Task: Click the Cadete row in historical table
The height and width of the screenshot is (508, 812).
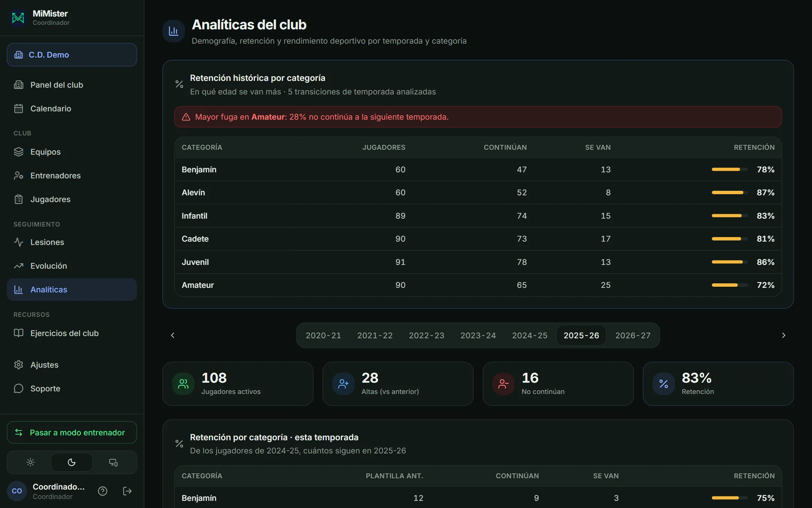Action: point(478,239)
